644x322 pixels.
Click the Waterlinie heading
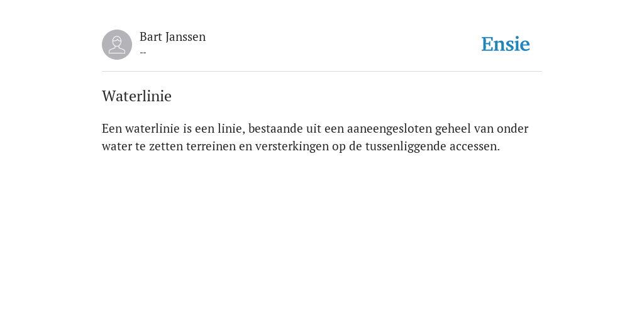(136, 96)
